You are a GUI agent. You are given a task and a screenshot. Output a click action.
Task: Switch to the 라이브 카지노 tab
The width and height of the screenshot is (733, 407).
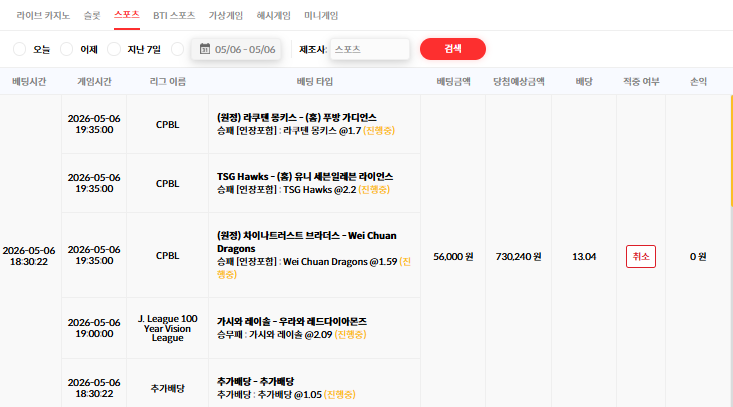(43, 15)
